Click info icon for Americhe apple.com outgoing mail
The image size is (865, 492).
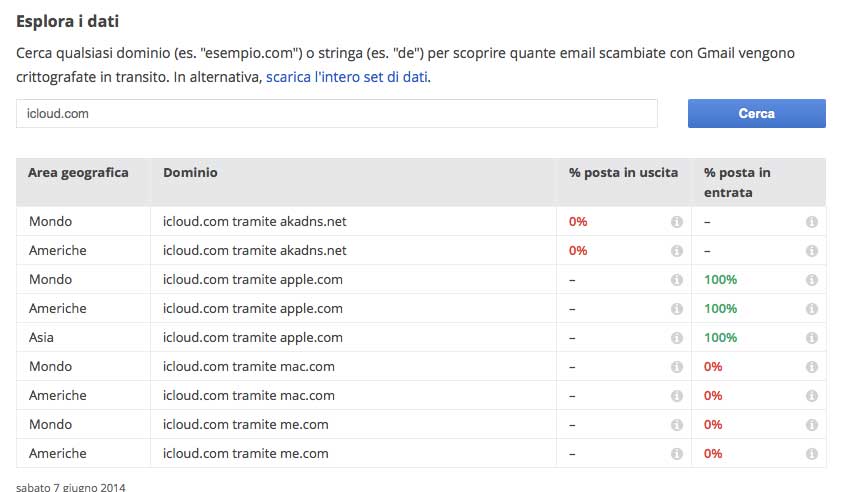pos(677,309)
